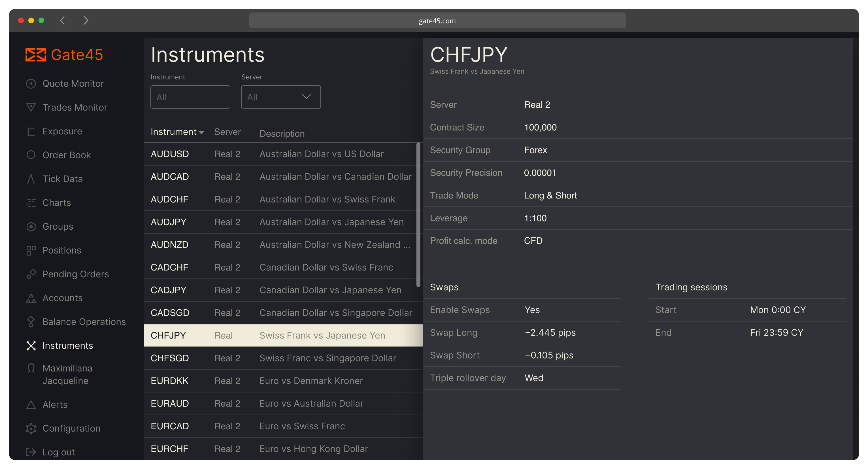Navigate to Balance Operations
Image resolution: width=868 pixels, height=469 pixels.
pyautogui.click(x=84, y=322)
